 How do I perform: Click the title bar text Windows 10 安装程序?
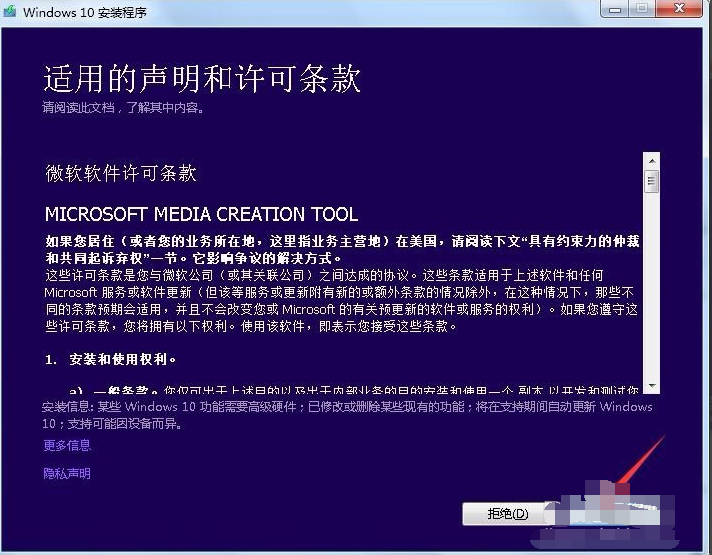tap(85, 12)
